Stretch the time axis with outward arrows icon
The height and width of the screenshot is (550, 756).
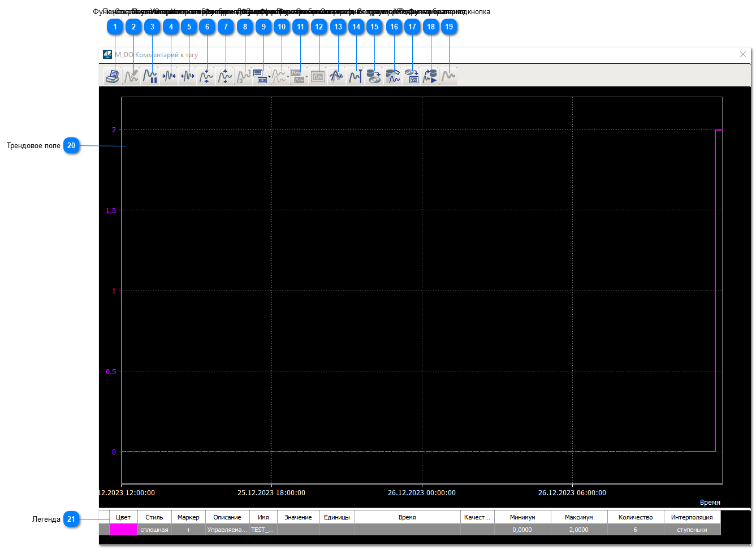[187, 76]
